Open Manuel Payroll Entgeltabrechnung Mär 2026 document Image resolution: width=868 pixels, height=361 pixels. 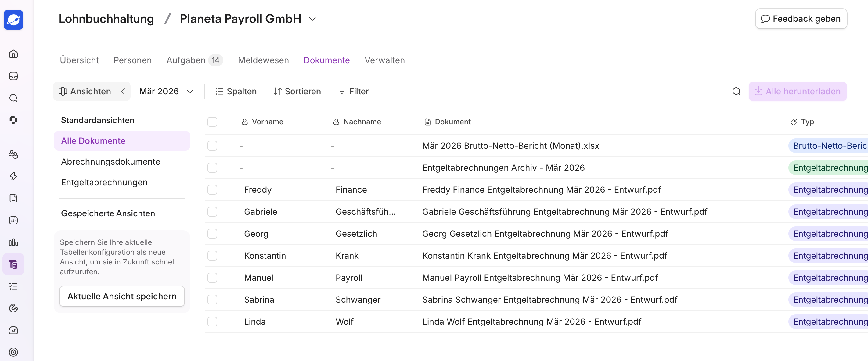pyautogui.click(x=540, y=278)
